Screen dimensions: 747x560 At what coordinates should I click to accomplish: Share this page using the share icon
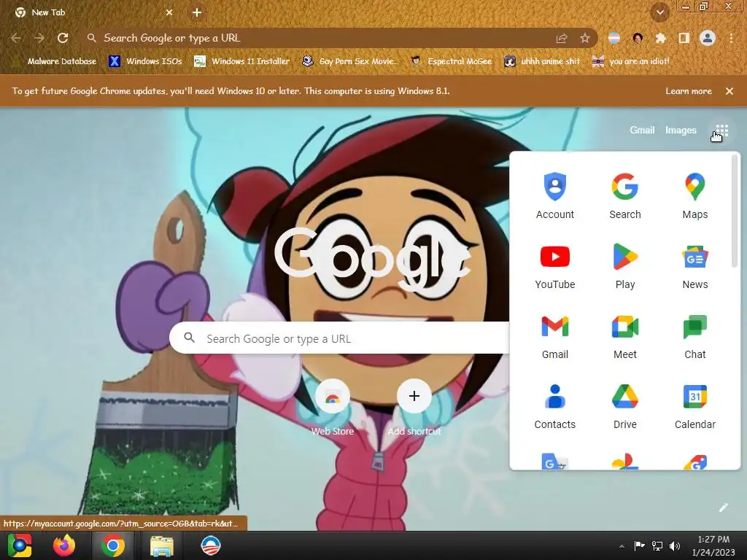562,38
